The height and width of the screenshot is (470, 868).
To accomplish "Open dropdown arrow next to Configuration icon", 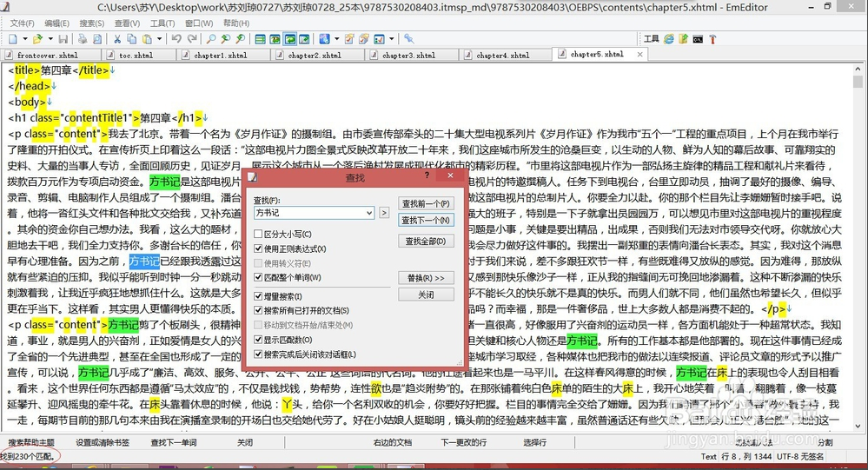I will point(336,39).
